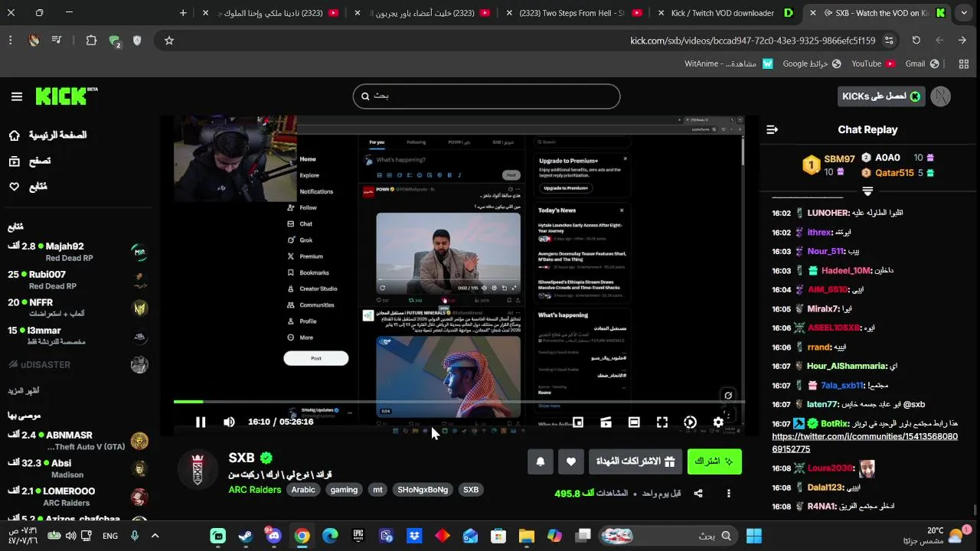The image size is (980, 551).
Task: Open video player settings gear
Action: [x=718, y=422]
